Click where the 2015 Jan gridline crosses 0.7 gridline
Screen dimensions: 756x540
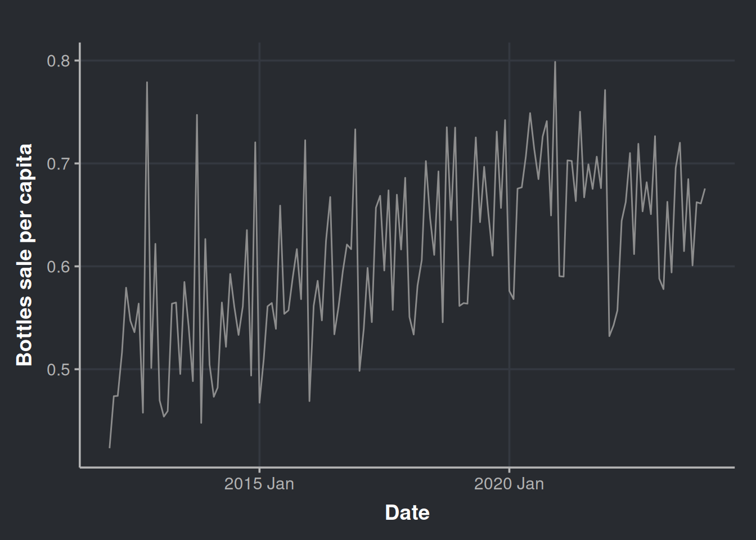point(259,164)
